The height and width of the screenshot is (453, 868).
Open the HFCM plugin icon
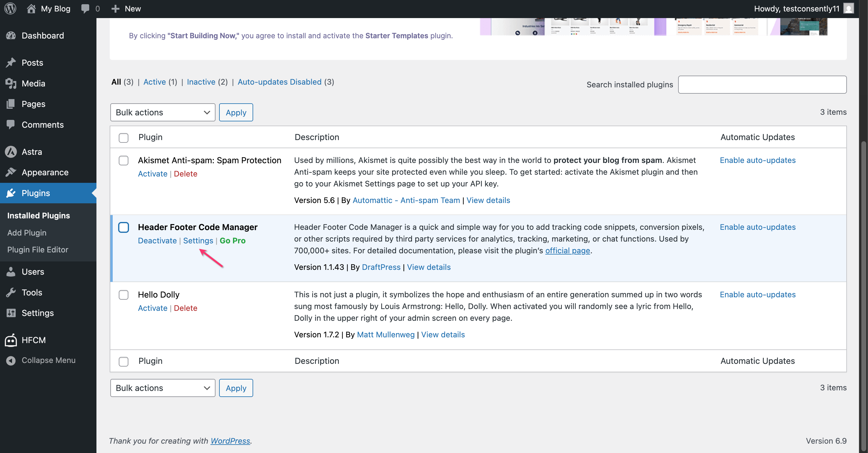pyautogui.click(x=11, y=340)
